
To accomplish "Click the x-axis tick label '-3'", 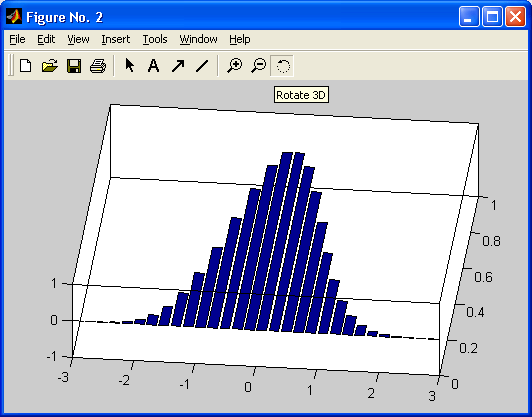I will (x=64, y=377).
